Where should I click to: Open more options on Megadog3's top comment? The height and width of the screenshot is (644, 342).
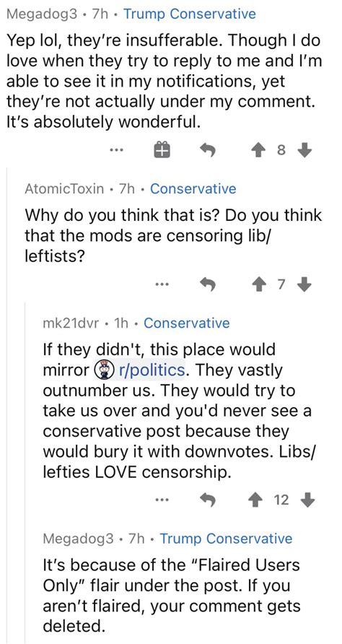(x=116, y=151)
